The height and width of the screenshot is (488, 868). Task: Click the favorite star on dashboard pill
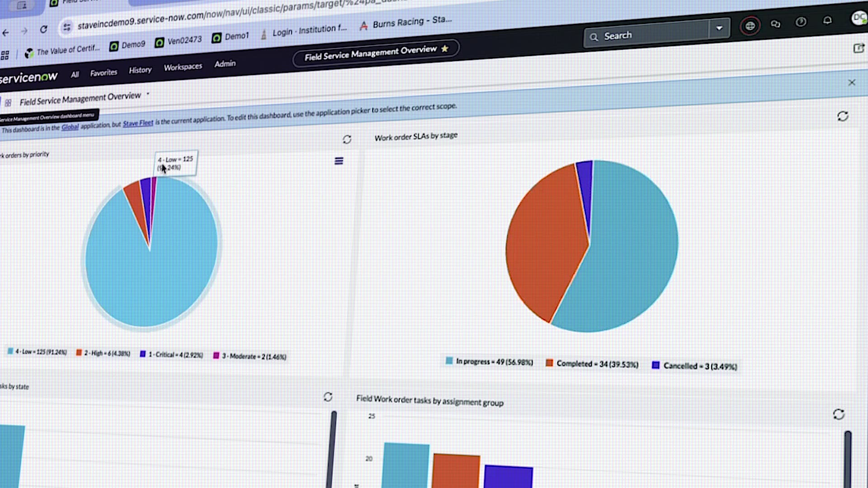445,48
